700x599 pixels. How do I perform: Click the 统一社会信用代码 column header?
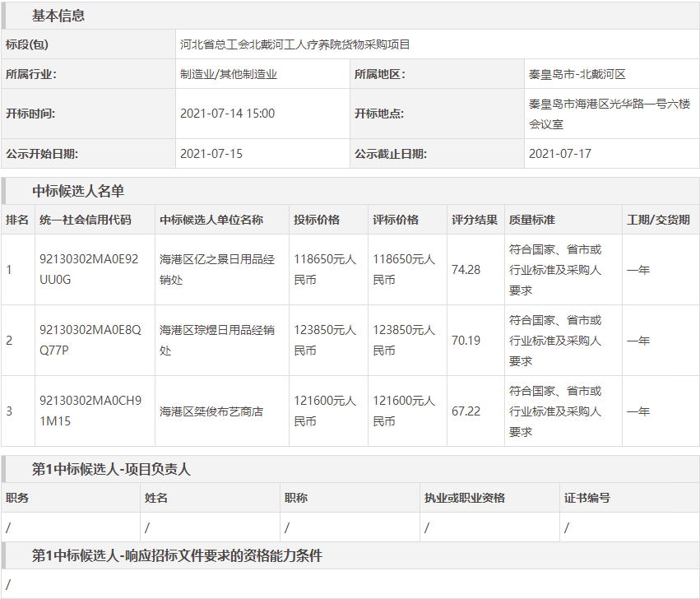[85, 220]
